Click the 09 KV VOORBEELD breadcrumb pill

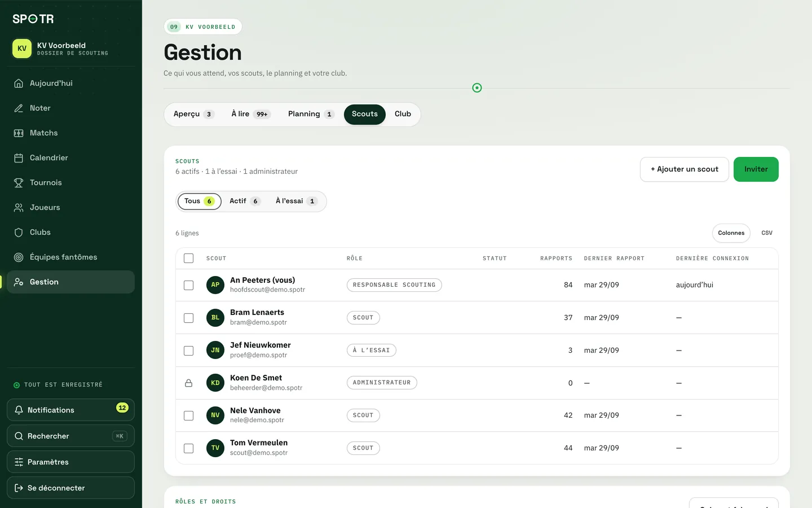coord(203,27)
